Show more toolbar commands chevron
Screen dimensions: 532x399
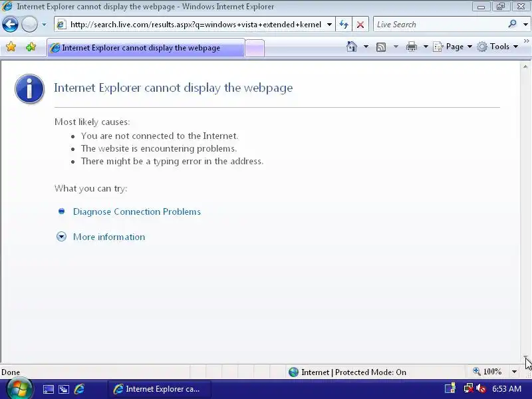[527, 41]
